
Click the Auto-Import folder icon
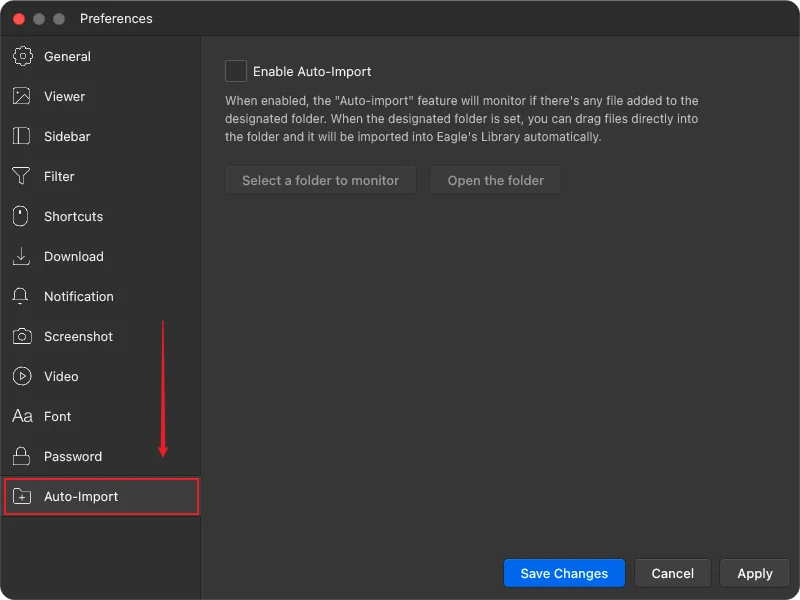22,496
